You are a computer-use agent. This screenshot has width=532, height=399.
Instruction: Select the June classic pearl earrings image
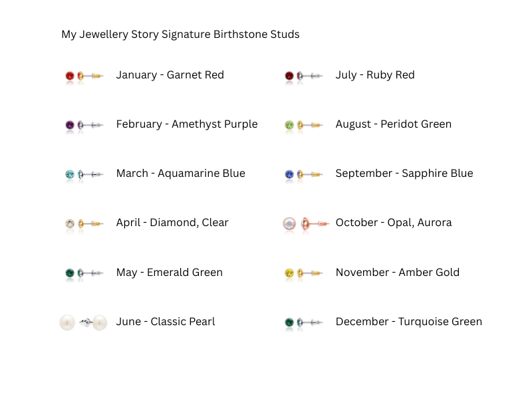pos(84,323)
